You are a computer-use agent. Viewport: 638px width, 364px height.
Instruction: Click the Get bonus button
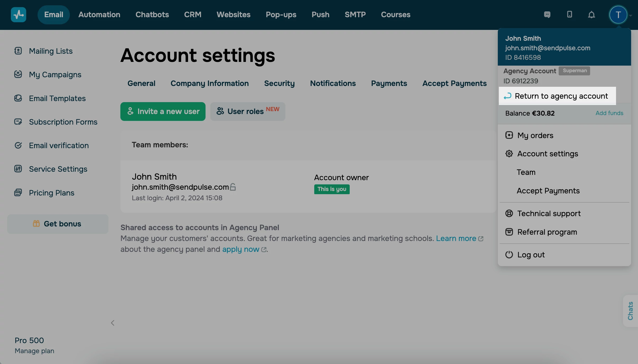[x=58, y=224]
